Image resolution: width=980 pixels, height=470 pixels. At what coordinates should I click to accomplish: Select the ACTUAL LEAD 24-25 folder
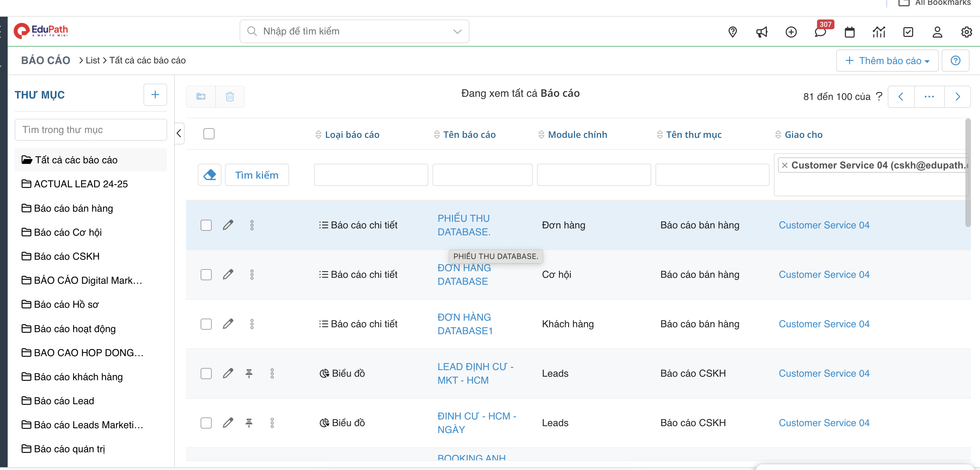pyautogui.click(x=81, y=184)
